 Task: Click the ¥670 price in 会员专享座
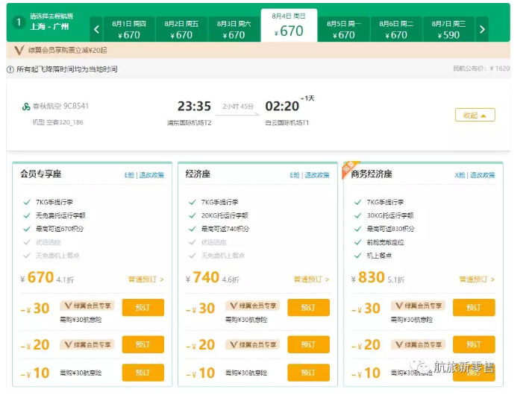coord(37,278)
